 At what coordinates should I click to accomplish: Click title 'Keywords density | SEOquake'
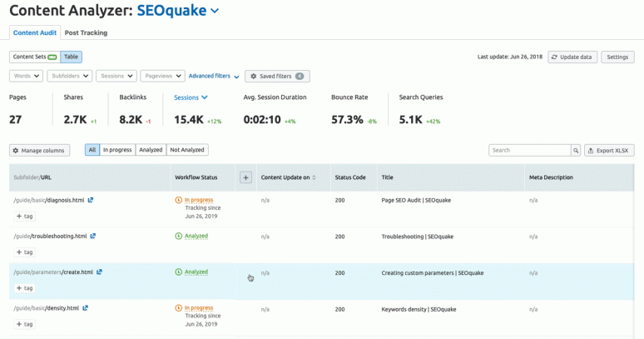click(x=419, y=309)
